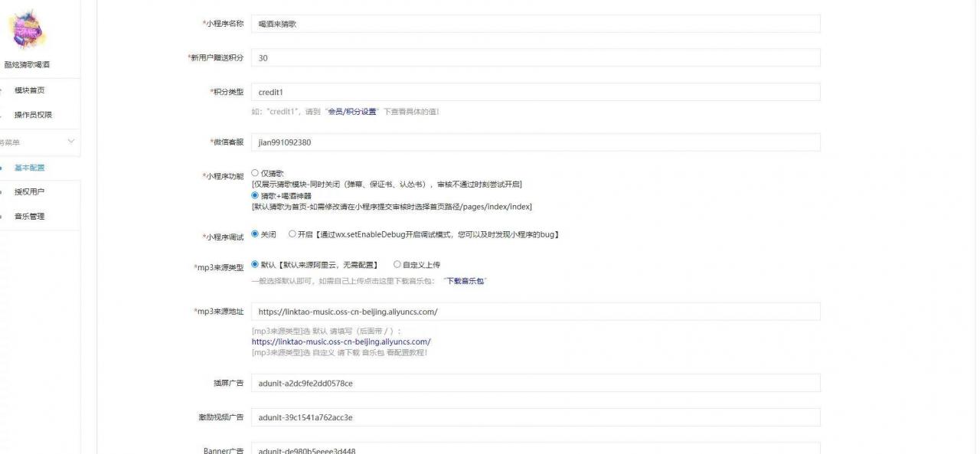This screenshot has width=980, height=454.
Task: Open the 基本配置 menu item
Action: point(29,167)
